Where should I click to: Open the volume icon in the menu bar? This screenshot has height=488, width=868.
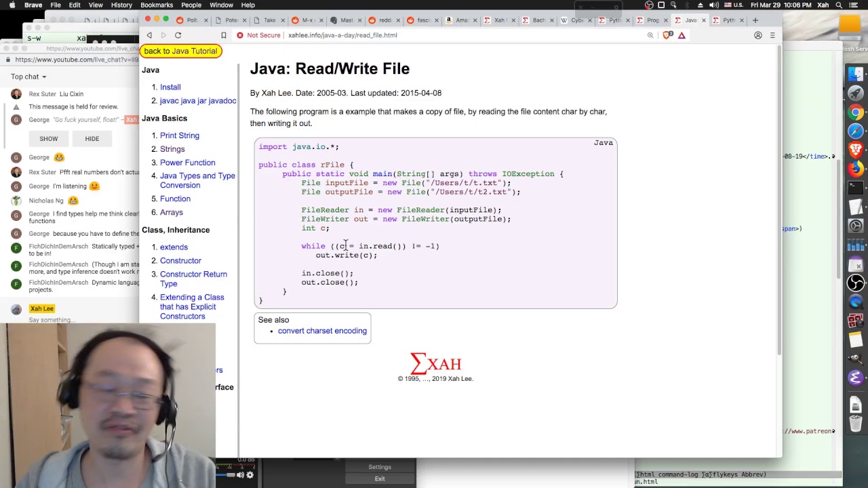(713, 5)
